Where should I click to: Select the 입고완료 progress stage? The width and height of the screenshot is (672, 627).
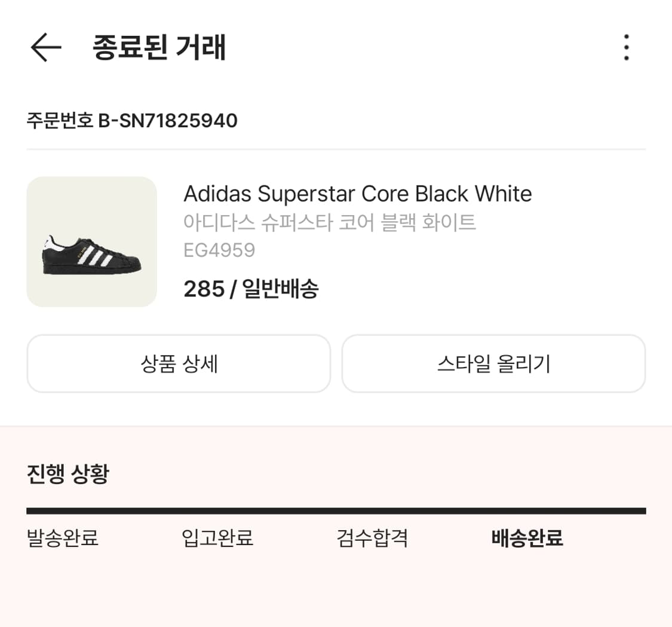point(216,538)
